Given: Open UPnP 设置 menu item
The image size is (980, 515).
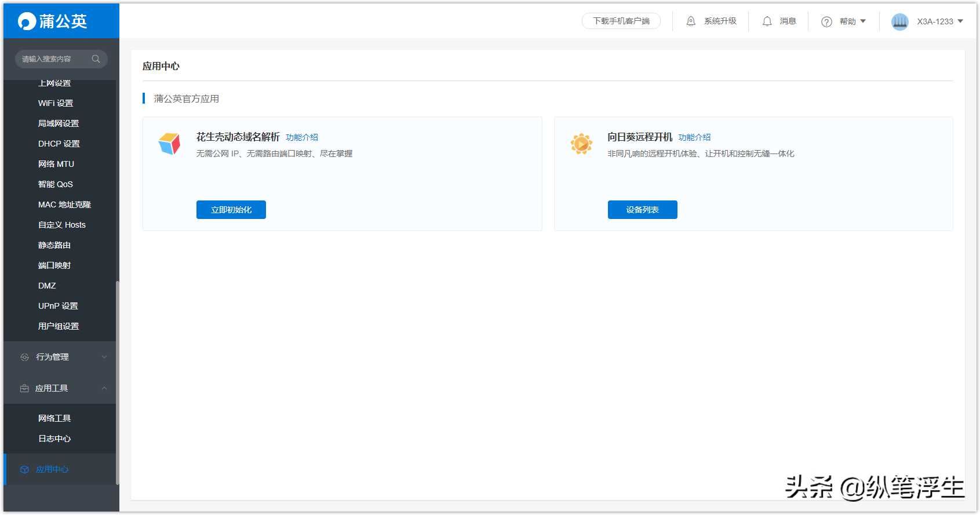Looking at the screenshot, I should point(58,306).
